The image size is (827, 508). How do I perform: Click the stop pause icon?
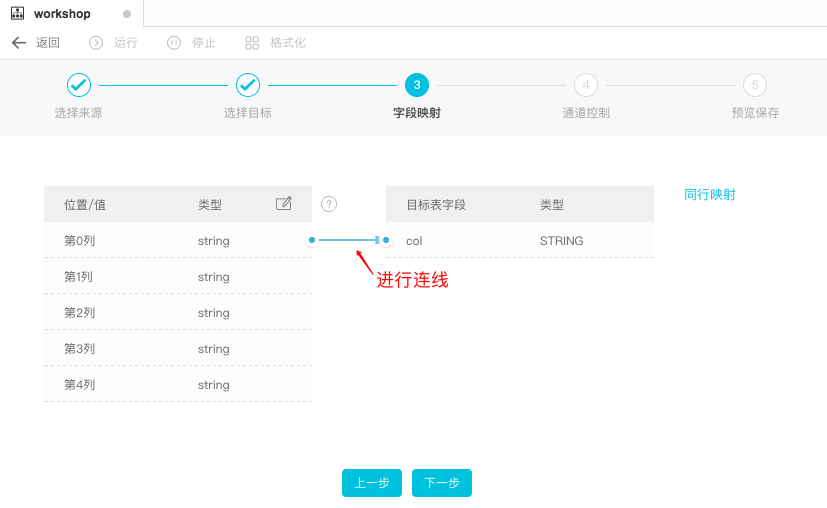[174, 43]
